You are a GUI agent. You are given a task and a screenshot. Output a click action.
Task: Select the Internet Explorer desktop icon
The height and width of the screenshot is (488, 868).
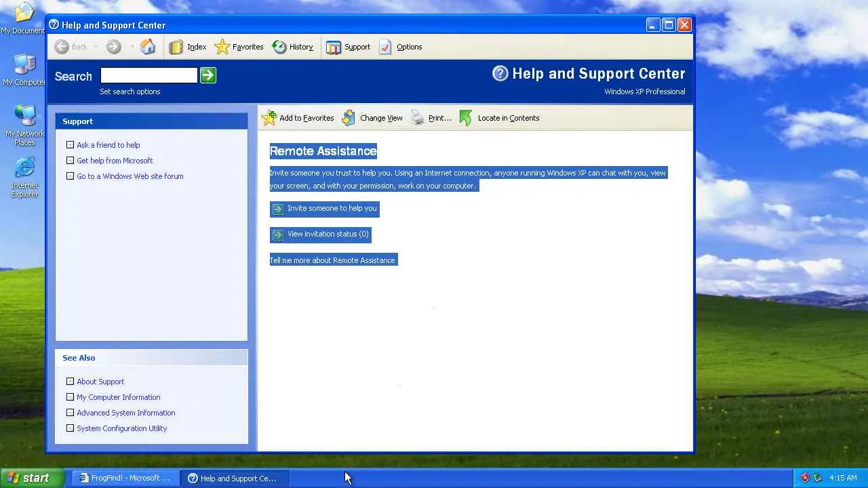[24, 178]
